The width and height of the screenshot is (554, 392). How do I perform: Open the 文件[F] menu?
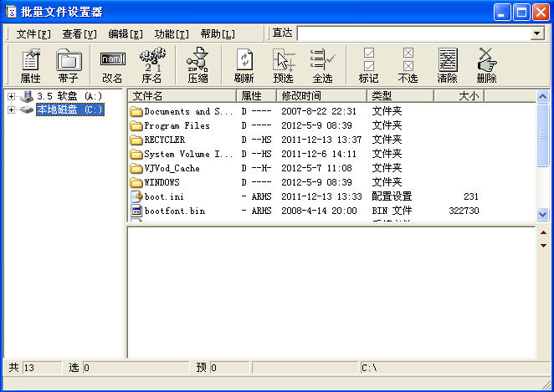click(33, 34)
